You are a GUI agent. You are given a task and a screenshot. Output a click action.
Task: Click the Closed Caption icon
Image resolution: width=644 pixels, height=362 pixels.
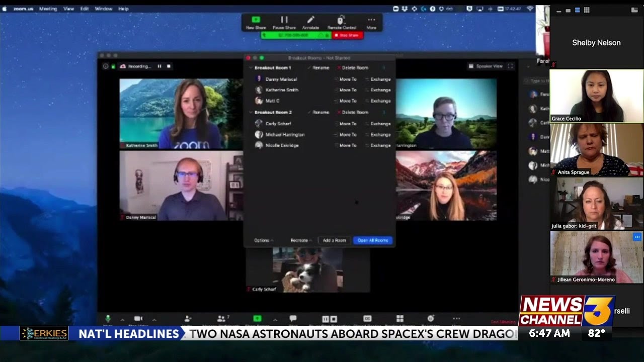pos(367,319)
